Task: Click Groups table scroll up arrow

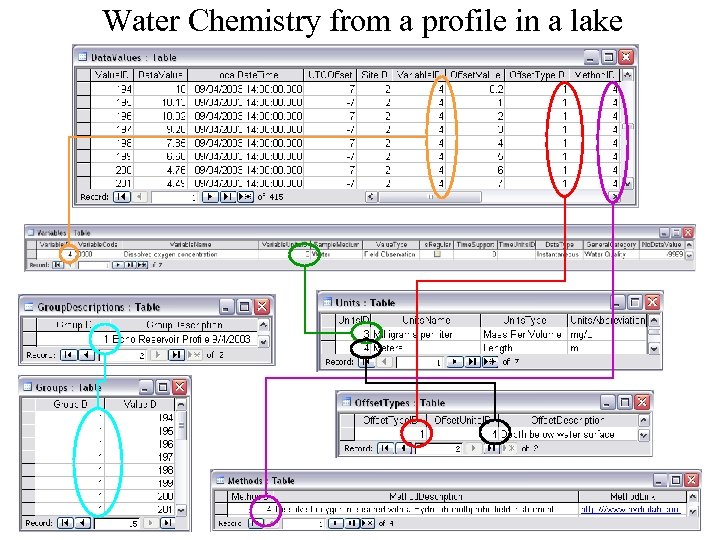Action: click(181, 405)
